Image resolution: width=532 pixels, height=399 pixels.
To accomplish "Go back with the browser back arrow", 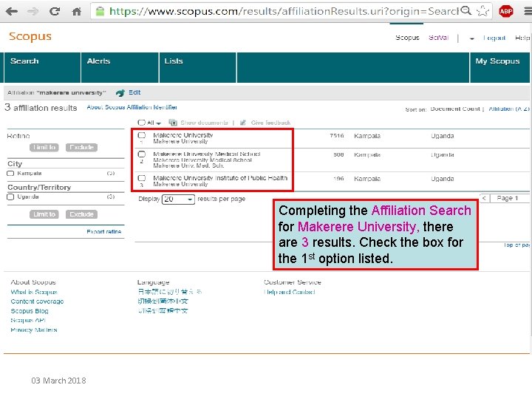I will click(12, 11).
